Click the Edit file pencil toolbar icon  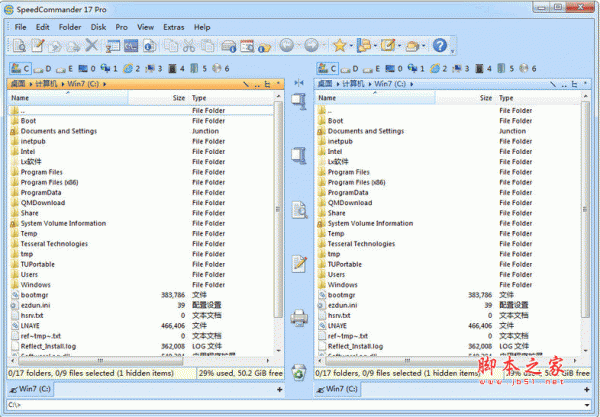click(38, 46)
